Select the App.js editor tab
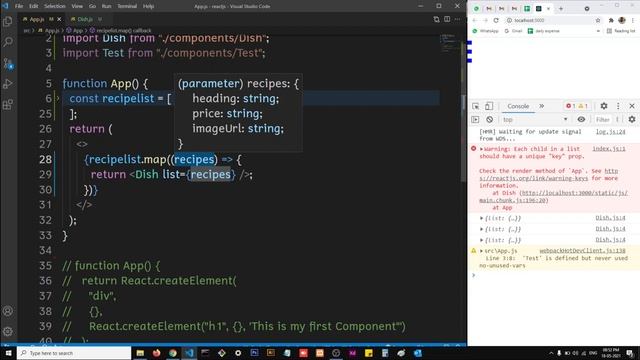The width and height of the screenshot is (640, 360). coord(37,19)
